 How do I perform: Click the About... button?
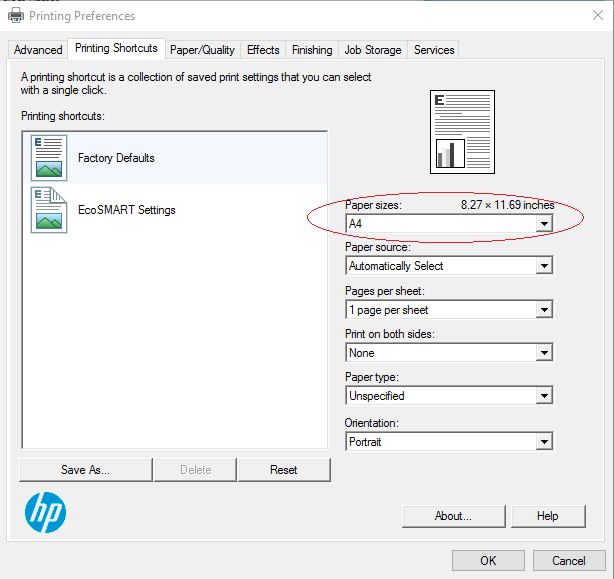click(x=453, y=516)
